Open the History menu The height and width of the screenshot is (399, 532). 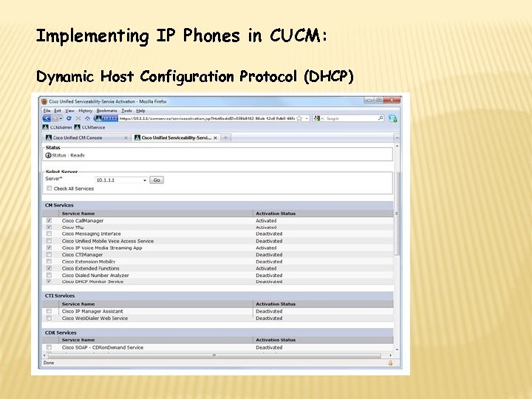[85, 111]
